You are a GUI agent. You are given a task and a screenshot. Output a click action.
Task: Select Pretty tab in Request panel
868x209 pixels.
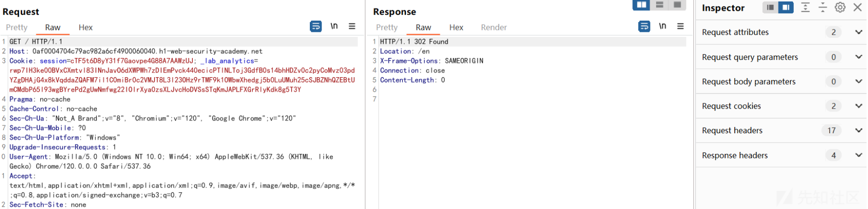point(17,28)
